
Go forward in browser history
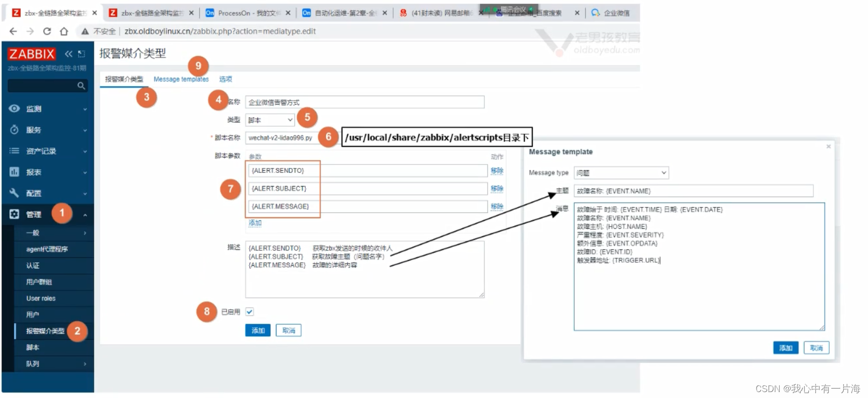coord(30,31)
